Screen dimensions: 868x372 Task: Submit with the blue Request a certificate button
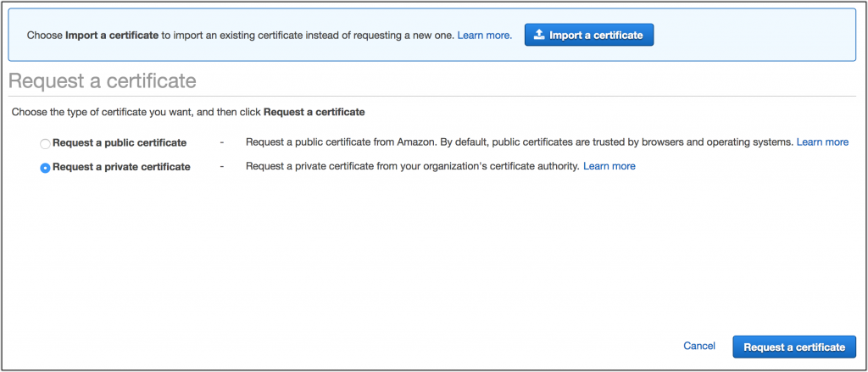click(794, 347)
